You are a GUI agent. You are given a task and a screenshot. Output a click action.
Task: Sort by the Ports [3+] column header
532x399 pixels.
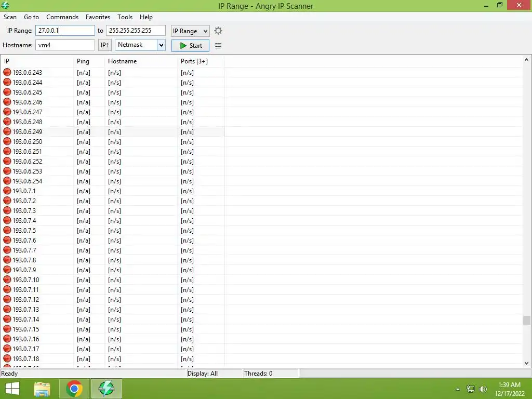(201, 61)
